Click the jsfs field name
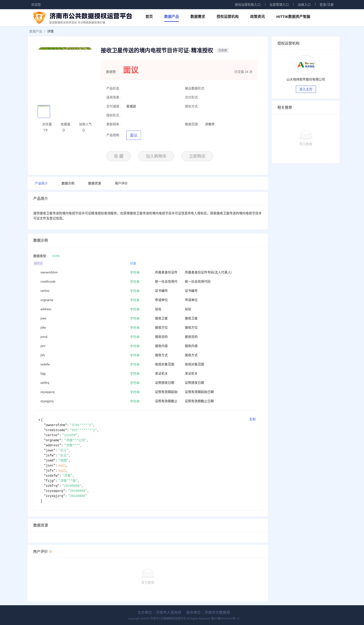The height and width of the screenshot is (625, 364). pos(42,355)
